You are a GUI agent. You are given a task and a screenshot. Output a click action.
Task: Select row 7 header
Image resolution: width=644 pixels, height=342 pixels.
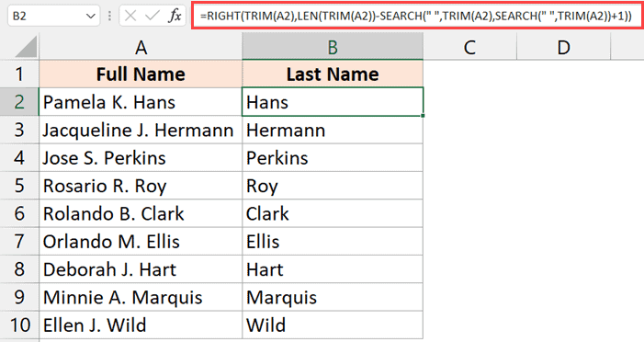click(19, 241)
